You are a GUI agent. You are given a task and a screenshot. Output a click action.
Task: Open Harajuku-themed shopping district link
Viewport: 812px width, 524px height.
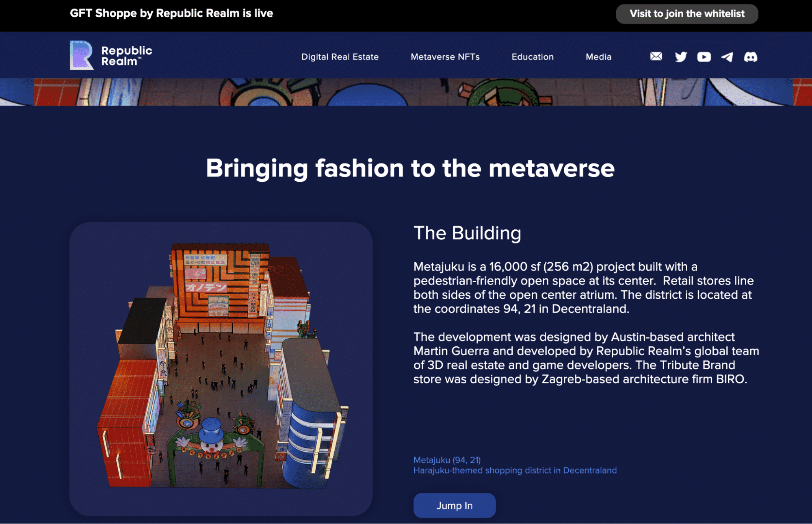515,470
